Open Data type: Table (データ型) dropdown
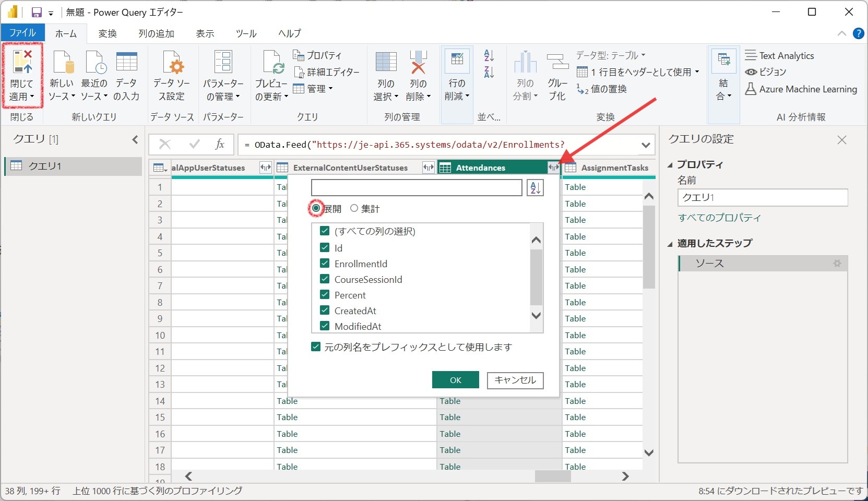The image size is (868, 501). point(611,55)
